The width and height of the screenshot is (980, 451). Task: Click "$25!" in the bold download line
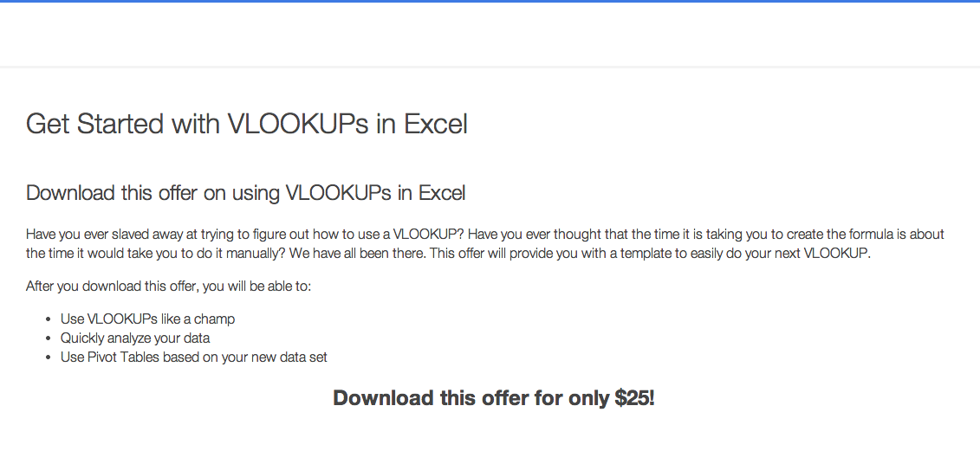tap(634, 398)
